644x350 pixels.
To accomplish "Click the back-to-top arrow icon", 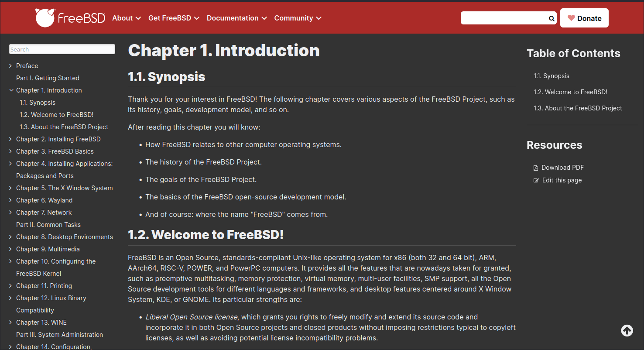I will coord(627,330).
